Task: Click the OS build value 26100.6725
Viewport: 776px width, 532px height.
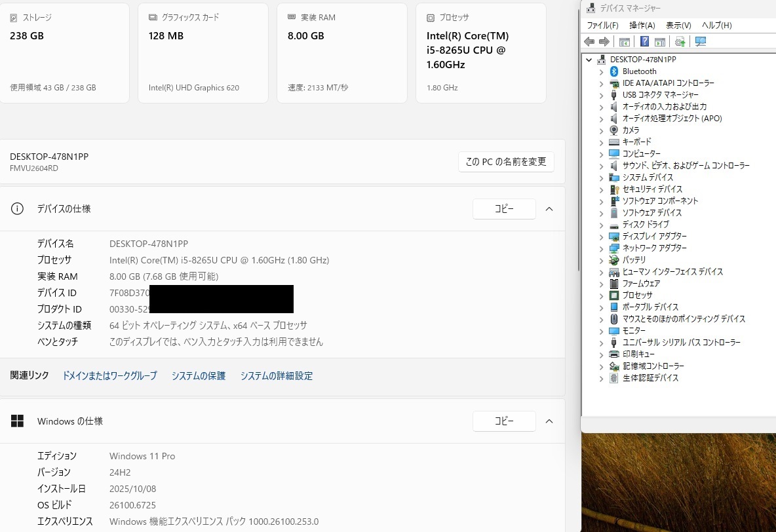Action: (x=132, y=505)
